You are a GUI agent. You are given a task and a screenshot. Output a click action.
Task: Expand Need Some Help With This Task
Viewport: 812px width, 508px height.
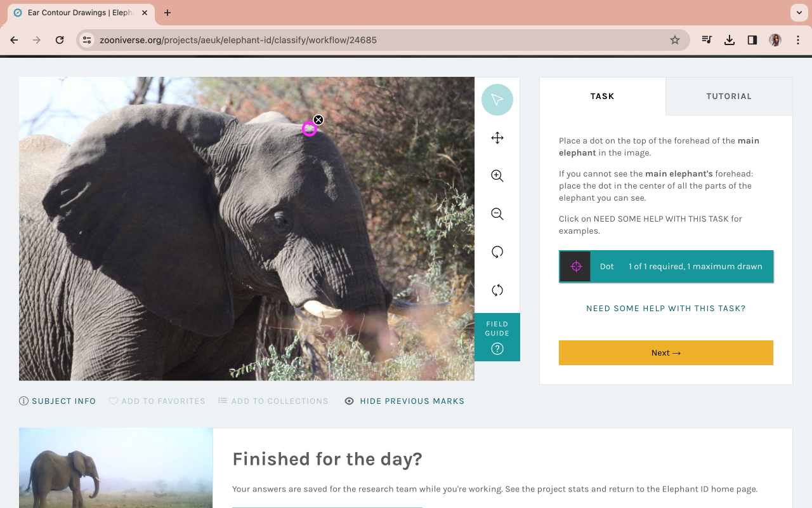666,309
